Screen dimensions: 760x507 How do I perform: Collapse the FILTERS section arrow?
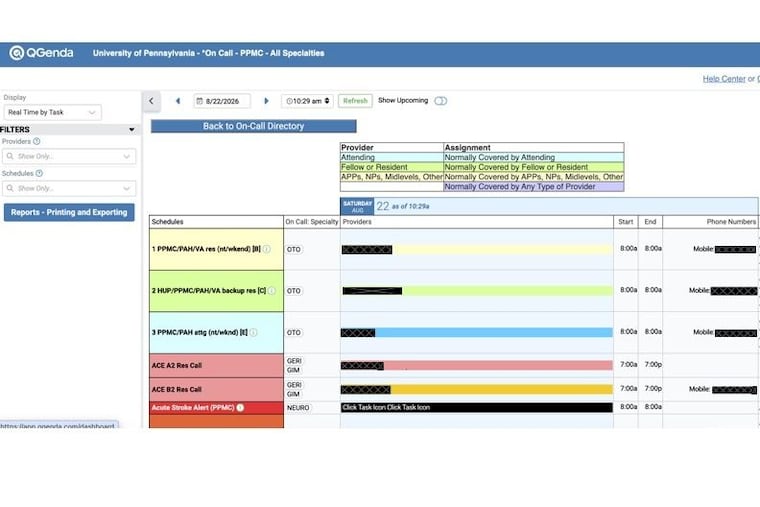pos(131,129)
